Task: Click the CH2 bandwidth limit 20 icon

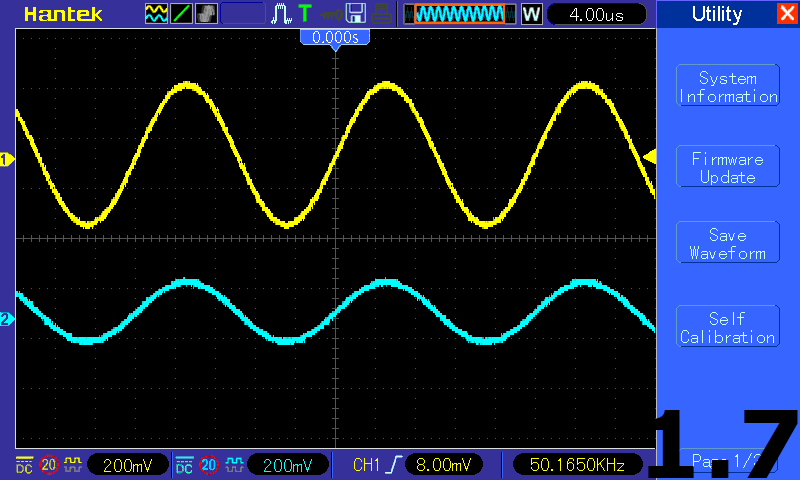Action: (x=209, y=465)
